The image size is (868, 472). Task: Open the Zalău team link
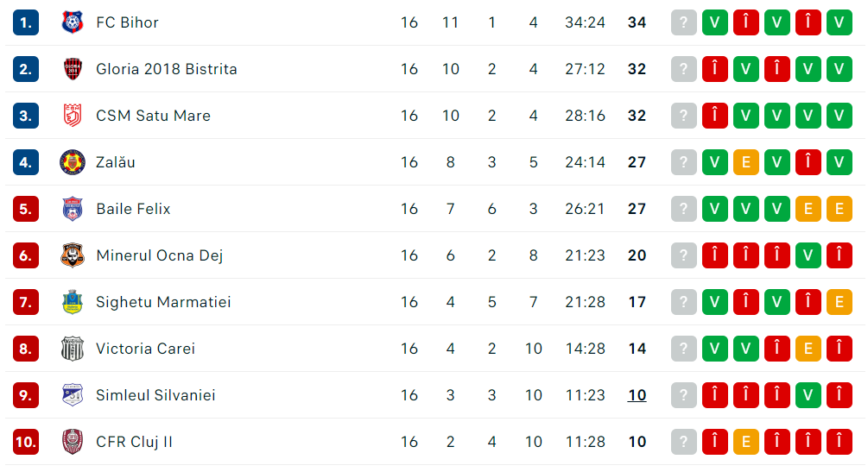[116, 162]
